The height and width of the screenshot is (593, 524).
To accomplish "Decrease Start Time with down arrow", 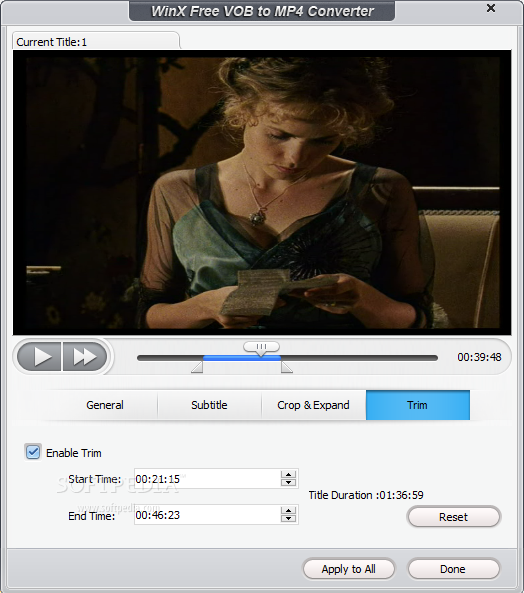I will coord(288,483).
